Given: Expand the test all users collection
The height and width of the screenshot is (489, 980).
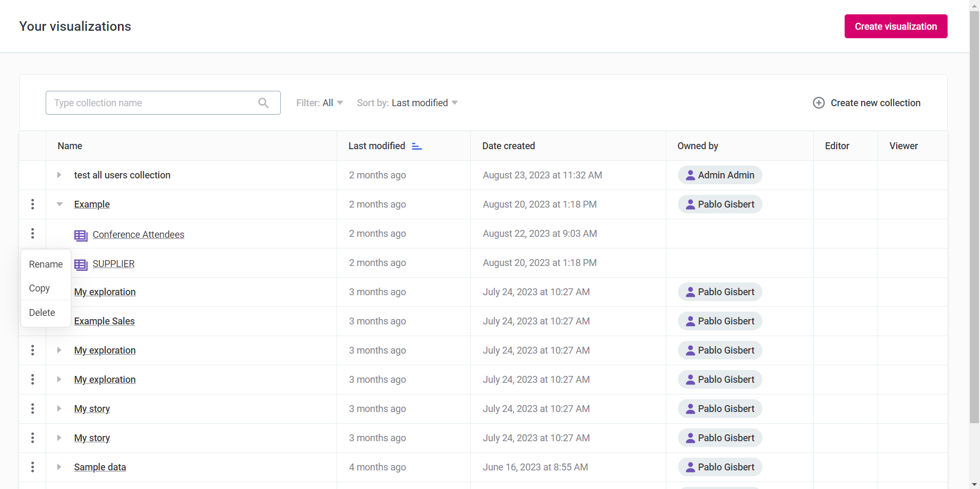Looking at the screenshot, I should (x=59, y=175).
